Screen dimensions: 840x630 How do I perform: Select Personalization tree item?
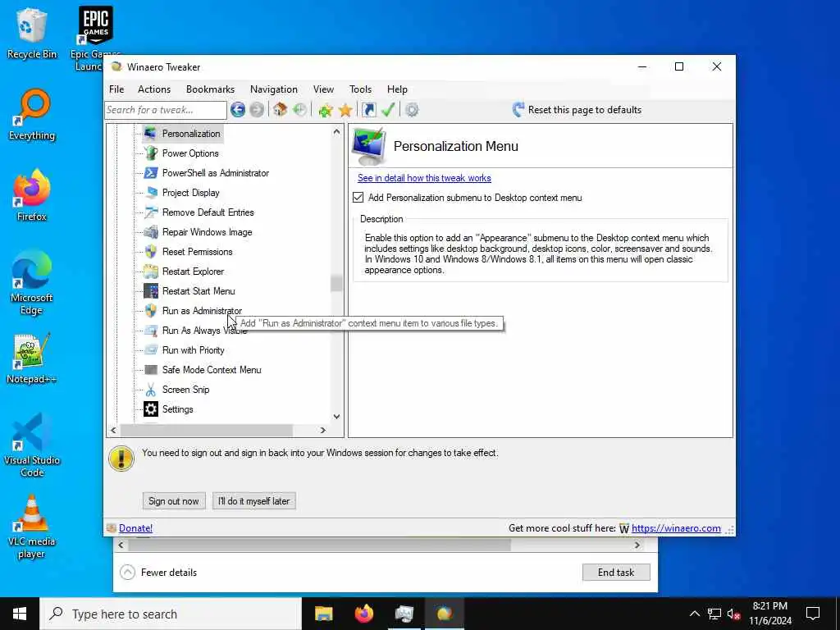coord(191,134)
